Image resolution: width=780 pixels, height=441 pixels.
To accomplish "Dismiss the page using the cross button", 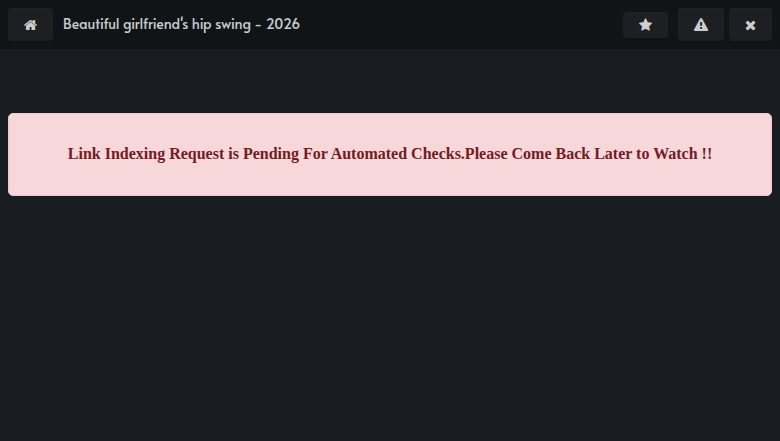I will pos(750,25).
